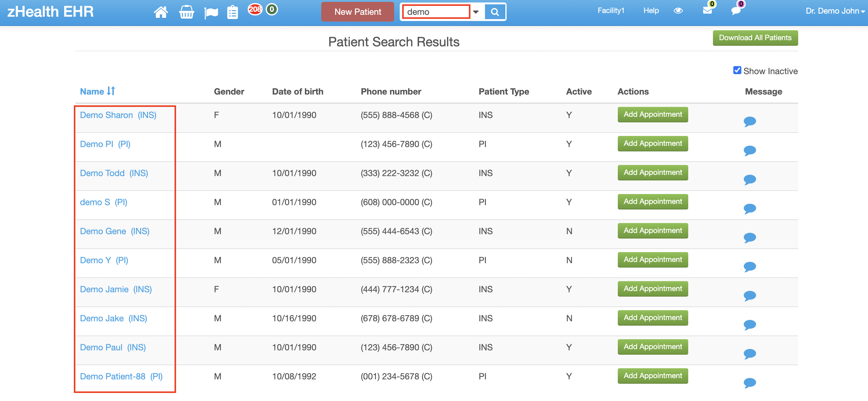Open the Dr. Demo John user menu
Image resolution: width=868 pixels, height=401 pixels.
[x=835, y=11]
